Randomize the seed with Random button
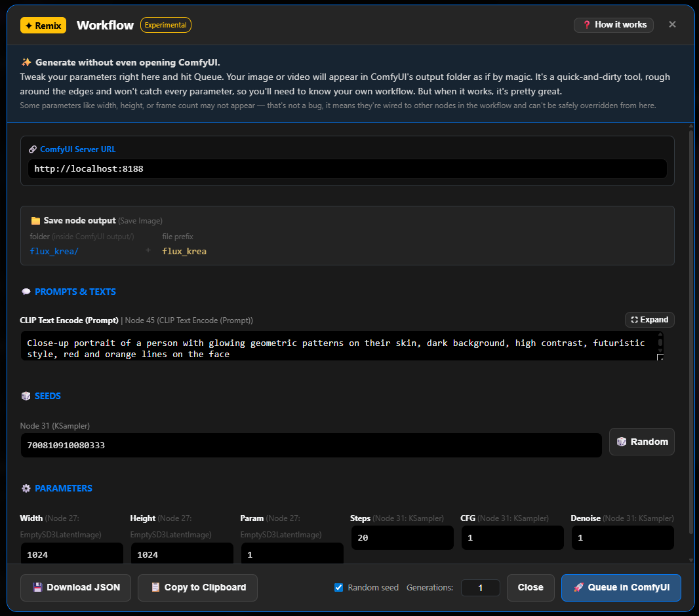Viewport: 699px width, 616px height. (x=642, y=442)
